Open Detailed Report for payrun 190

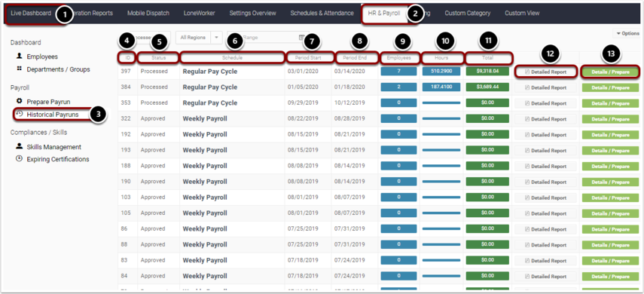(545, 182)
